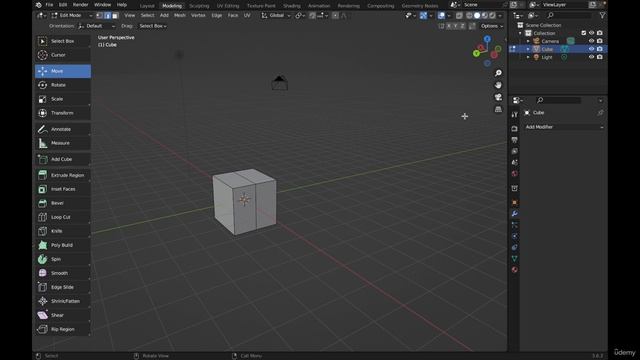Pick the Transform tool
640x360 pixels.
(x=62, y=113)
